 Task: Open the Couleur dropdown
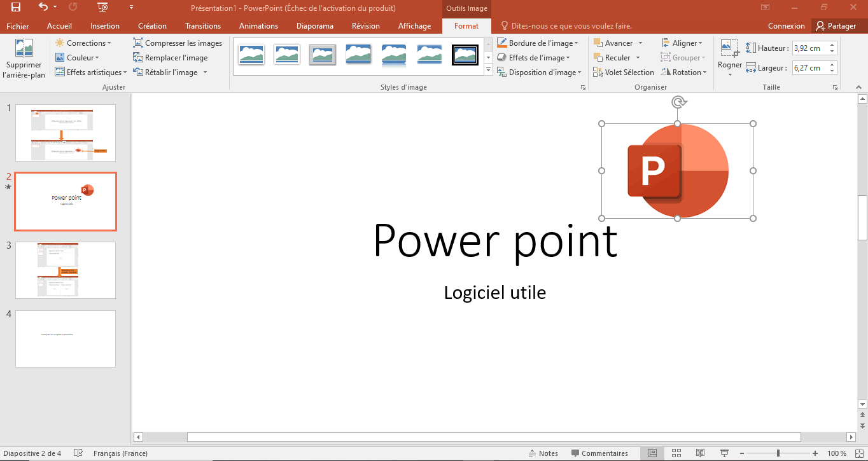pyautogui.click(x=78, y=58)
